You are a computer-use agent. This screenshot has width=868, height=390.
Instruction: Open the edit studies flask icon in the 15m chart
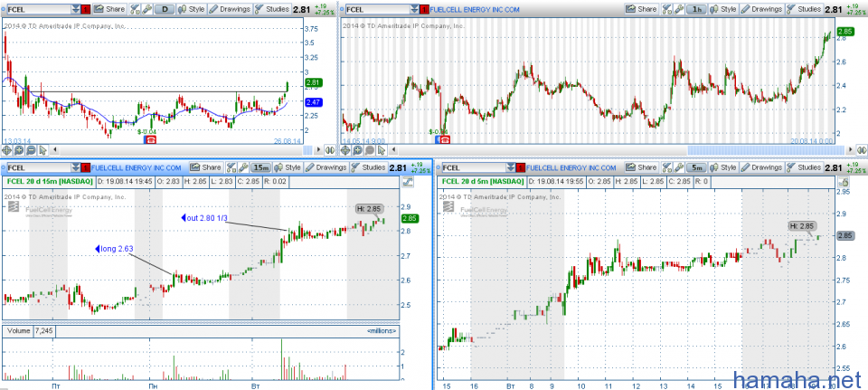point(231,168)
